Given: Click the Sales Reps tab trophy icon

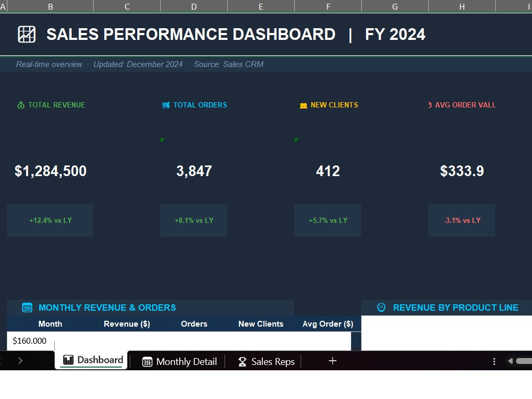Looking at the screenshot, I should tap(242, 362).
